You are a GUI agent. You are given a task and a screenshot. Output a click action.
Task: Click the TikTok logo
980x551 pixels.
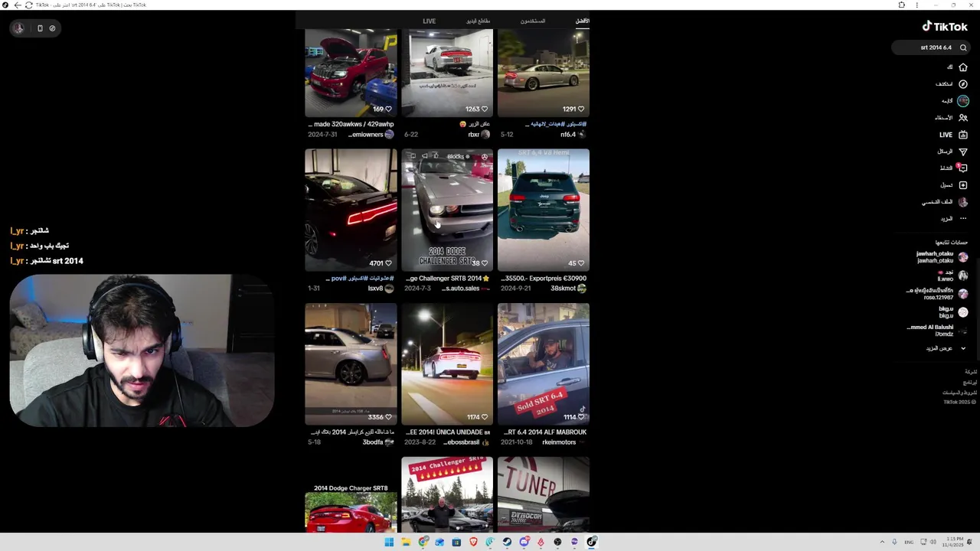pyautogui.click(x=945, y=26)
